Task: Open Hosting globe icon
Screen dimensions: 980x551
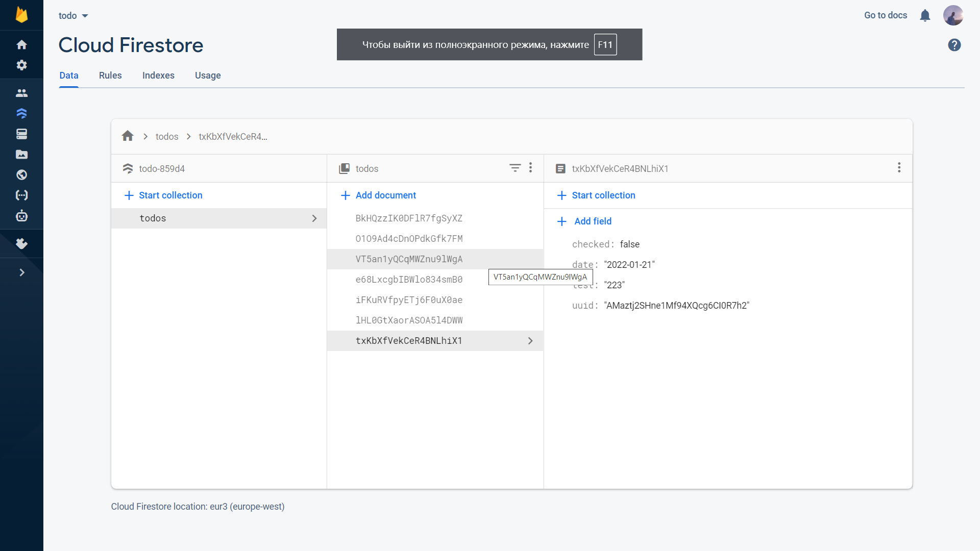Action: tap(21, 174)
